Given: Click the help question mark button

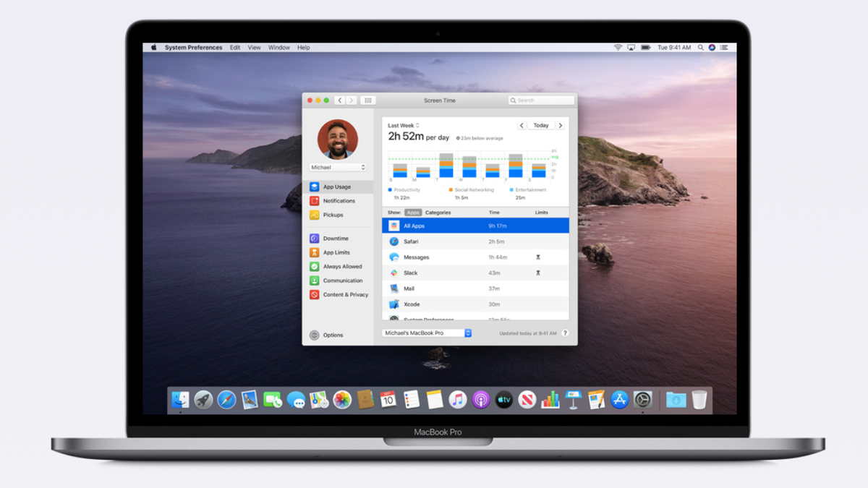Looking at the screenshot, I should click(x=565, y=333).
